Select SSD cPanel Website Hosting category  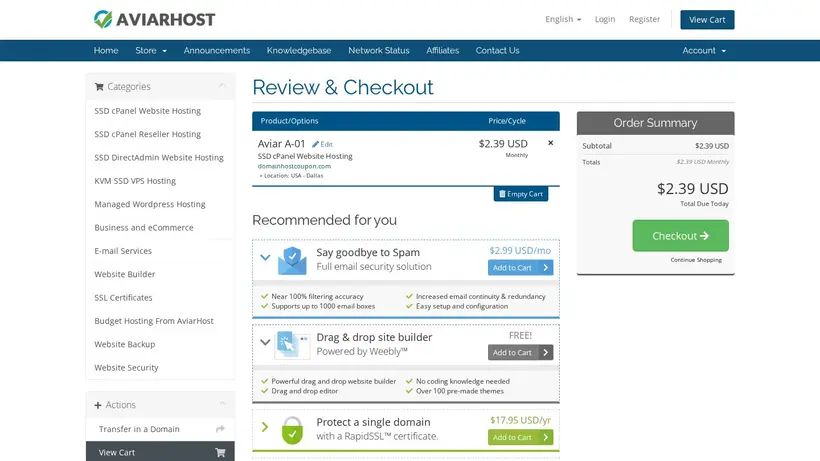147,111
